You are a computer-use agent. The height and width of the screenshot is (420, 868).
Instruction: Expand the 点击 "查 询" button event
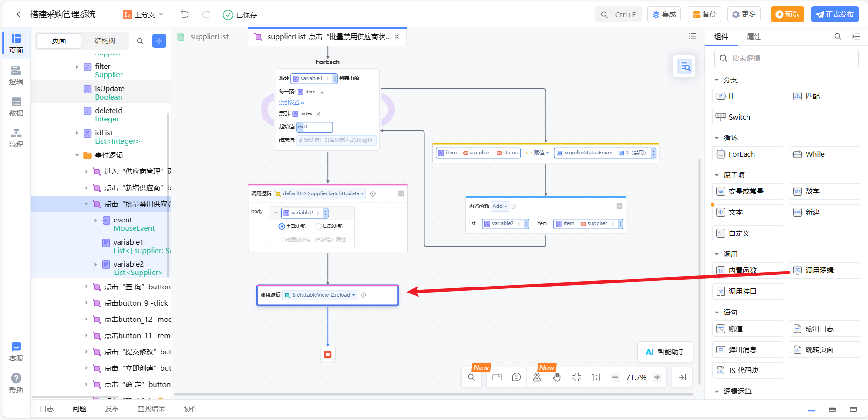pos(86,287)
